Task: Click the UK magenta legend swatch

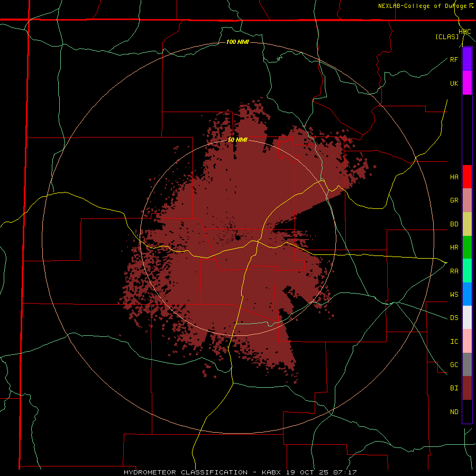Action: tap(467, 83)
